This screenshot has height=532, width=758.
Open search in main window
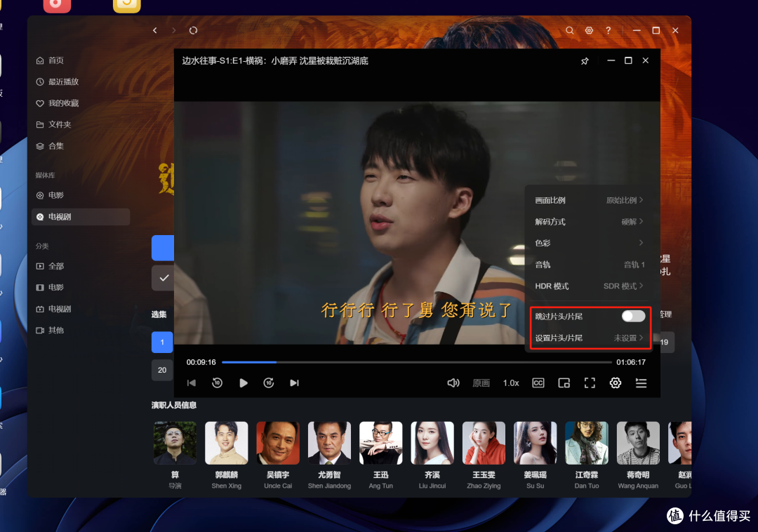(x=570, y=30)
